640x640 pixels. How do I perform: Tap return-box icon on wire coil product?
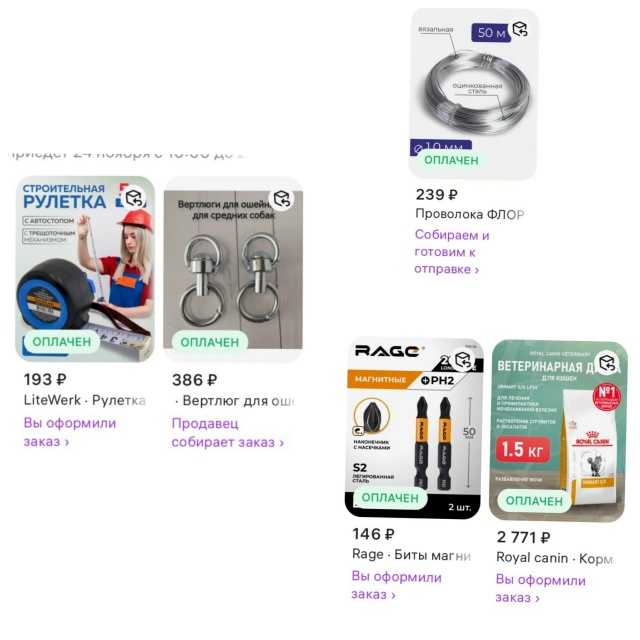pos(520,29)
